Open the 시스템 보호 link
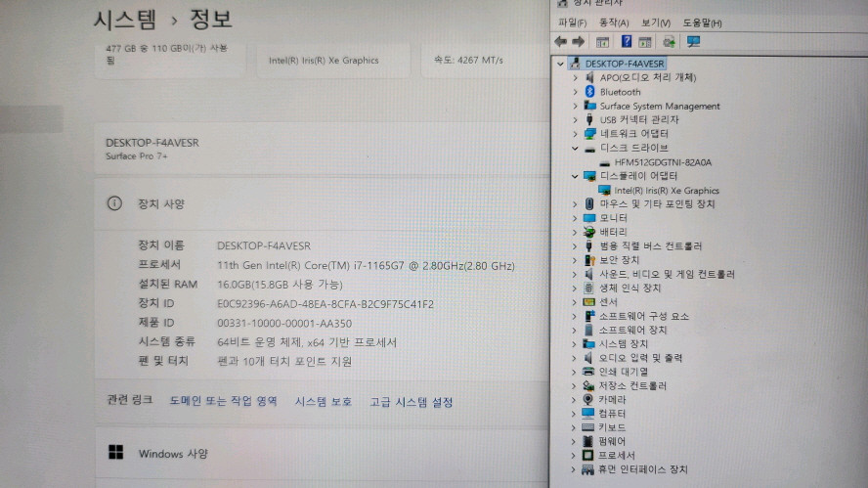Image resolution: width=868 pixels, height=488 pixels. point(324,401)
